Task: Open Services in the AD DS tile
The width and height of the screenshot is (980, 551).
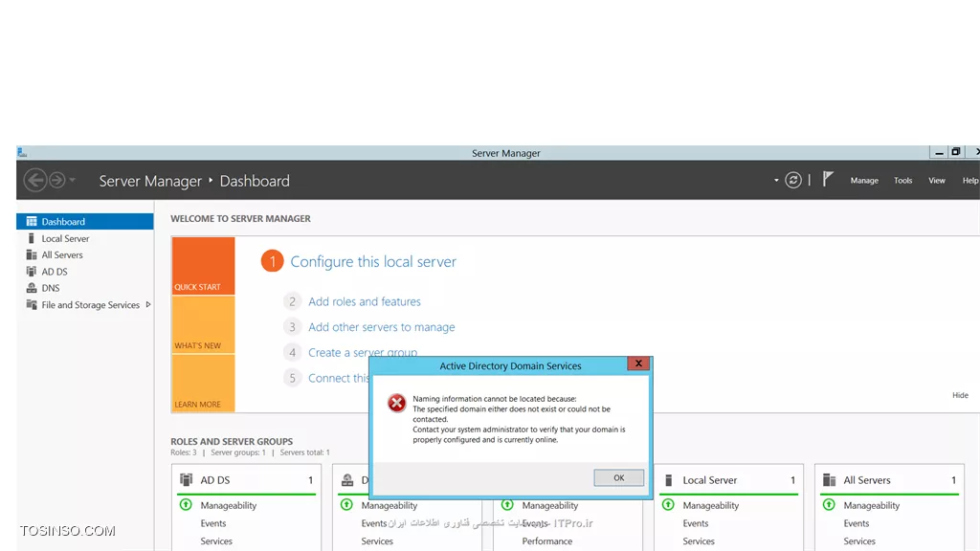Action: (216, 541)
